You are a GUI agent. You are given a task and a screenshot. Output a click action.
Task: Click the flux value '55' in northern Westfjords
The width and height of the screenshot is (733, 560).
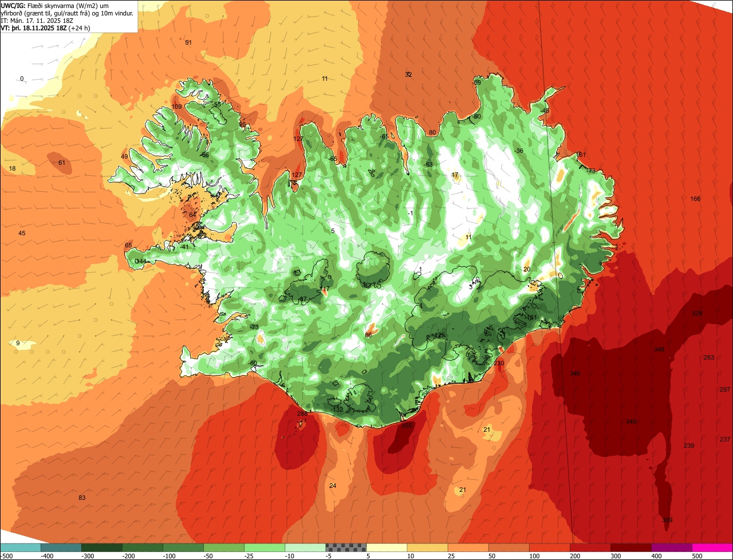click(x=217, y=104)
